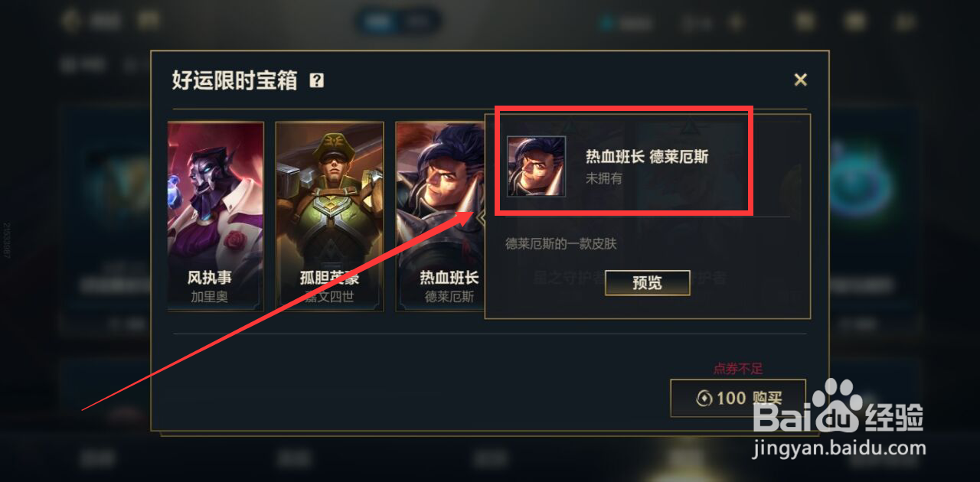Toggle the dim right segment of top-center switch
The width and height of the screenshot is (980, 482).
pos(416,22)
